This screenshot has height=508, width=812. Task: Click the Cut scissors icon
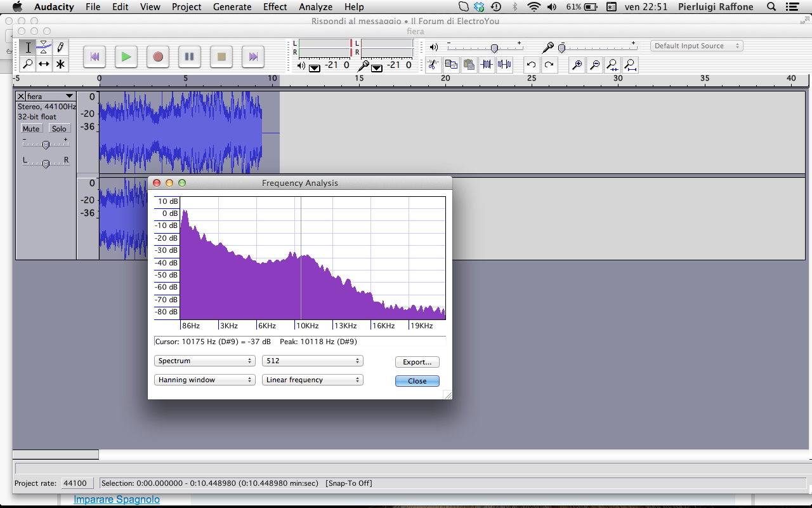click(433, 64)
